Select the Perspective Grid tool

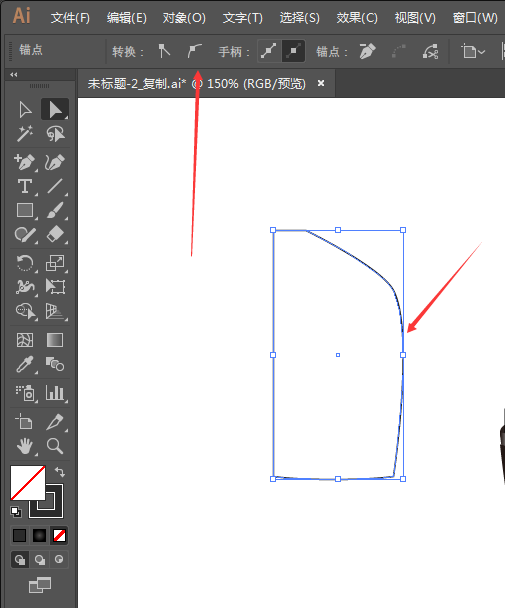tap(55, 311)
